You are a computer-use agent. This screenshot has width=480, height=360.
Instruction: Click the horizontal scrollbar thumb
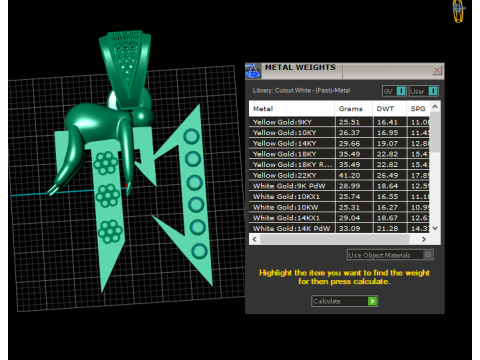[x=334, y=239]
